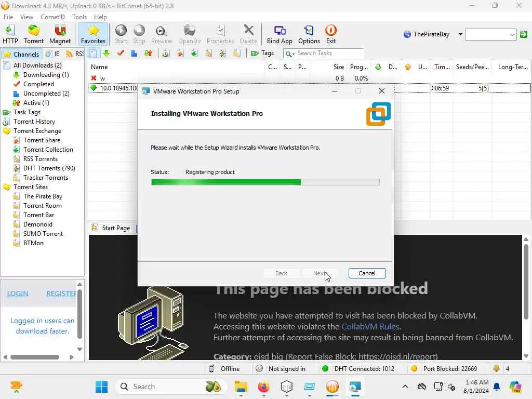Open File Explorer from taskbar
The height and width of the screenshot is (399, 532).
tap(241, 387)
